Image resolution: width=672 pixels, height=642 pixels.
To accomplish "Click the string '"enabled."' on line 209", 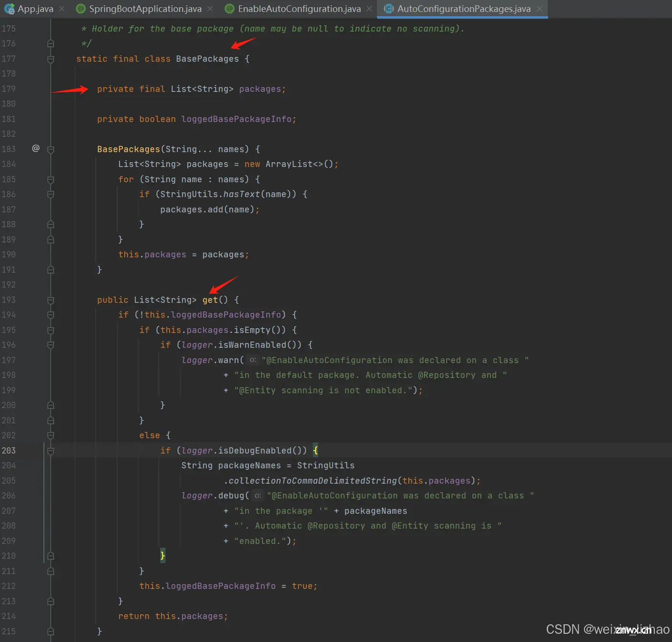I will pos(260,541).
